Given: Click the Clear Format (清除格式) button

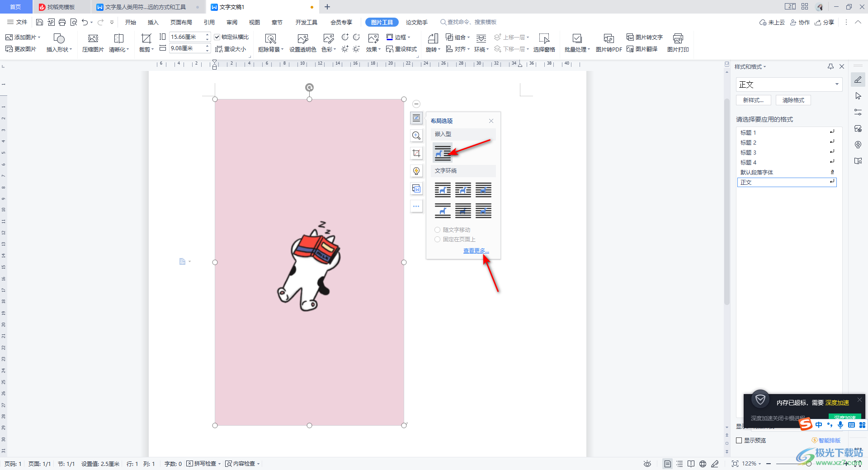Looking at the screenshot, I should click(x=793, y=100).
